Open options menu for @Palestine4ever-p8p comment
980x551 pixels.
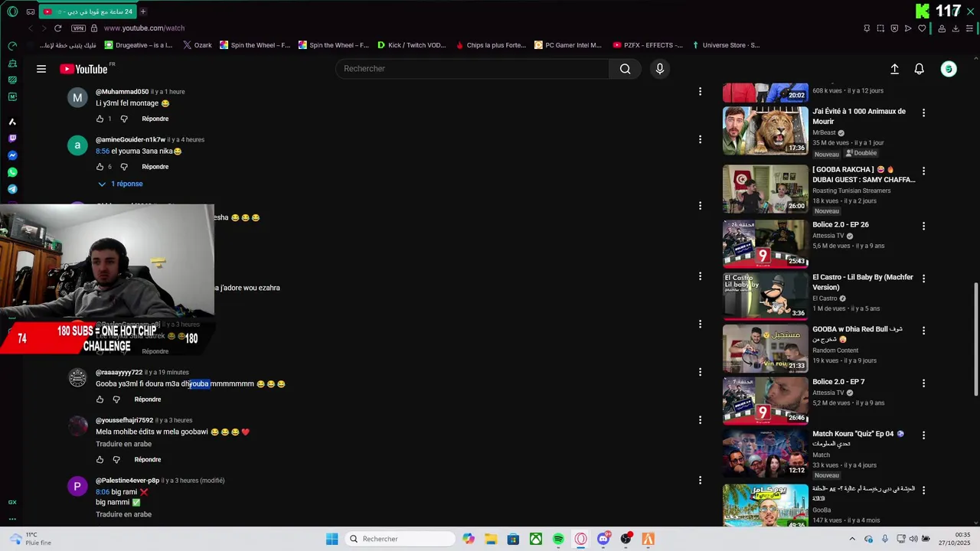(x=700, y=481)
